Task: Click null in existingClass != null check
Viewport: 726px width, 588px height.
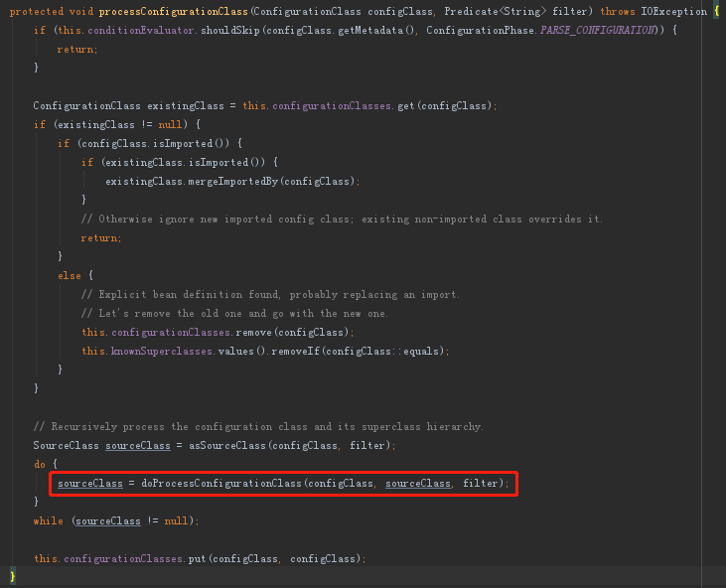Action: point(170,124)
